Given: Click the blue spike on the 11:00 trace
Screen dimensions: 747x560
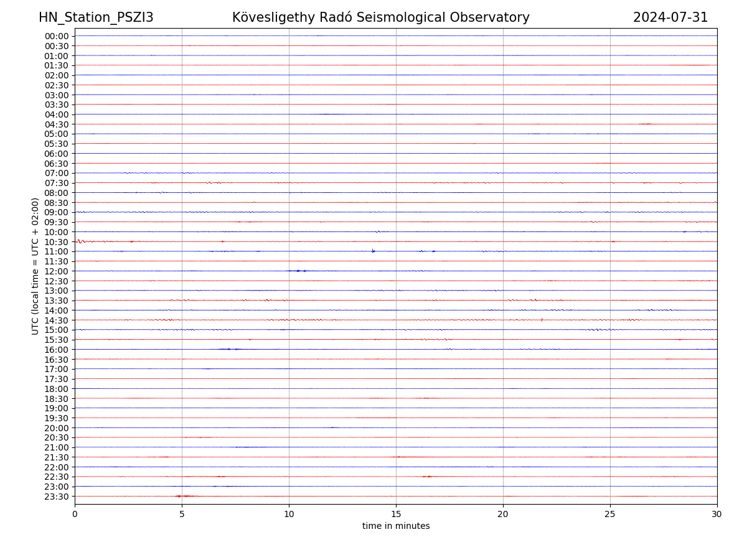Looking at the screenshot, I should pyautogui.click(x=373, y=251).
